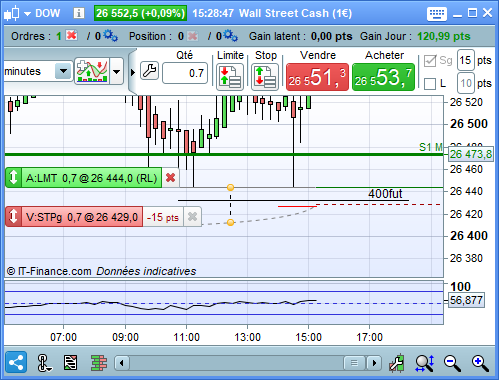
Task: Click the red Vendre price button
Action: pos(317,77)
